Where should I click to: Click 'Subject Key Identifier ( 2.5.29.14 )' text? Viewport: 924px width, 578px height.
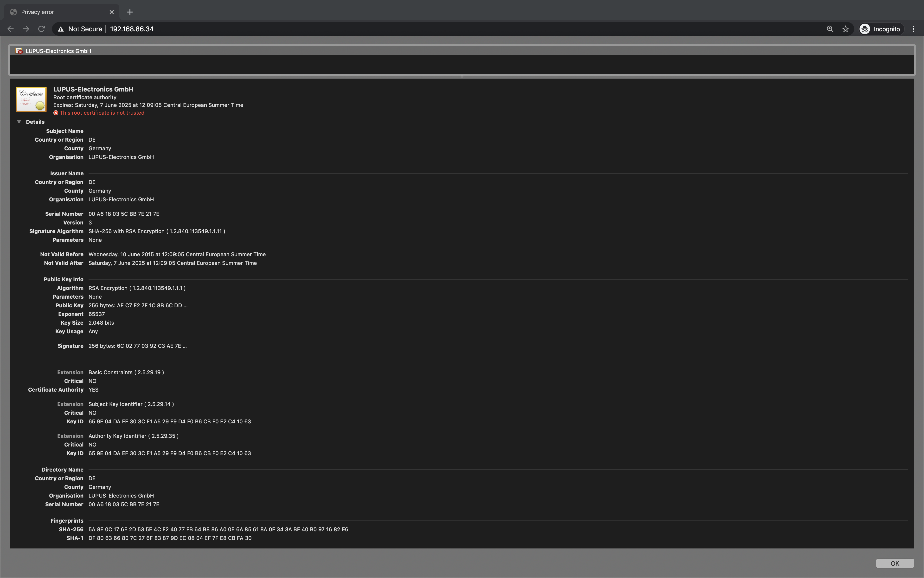(x=131, y=404)
